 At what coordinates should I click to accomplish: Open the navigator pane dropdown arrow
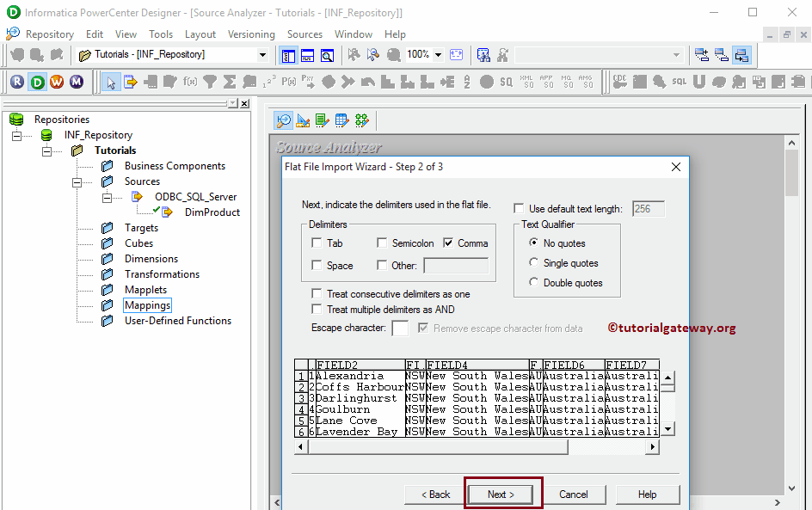tap(234, 103)
